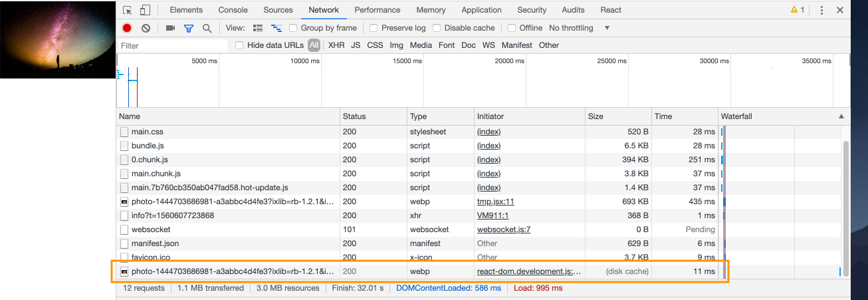Switch to the Console tab
The width and height of the screenshot is (868, 300).
pyautogui.click(x=233, y=10)
